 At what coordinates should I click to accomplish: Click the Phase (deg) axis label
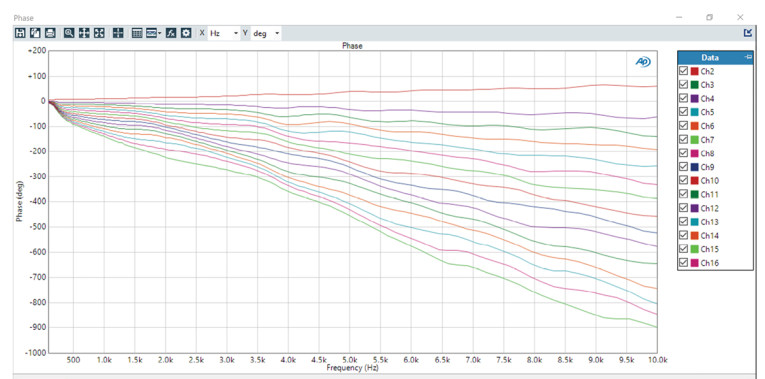pyautogui.click(x=20, y=201)
